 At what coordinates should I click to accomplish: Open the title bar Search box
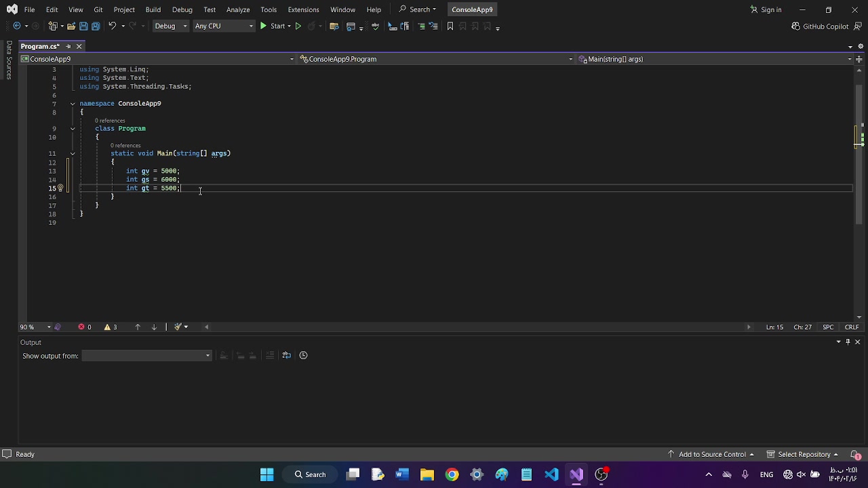coord(418,9)
